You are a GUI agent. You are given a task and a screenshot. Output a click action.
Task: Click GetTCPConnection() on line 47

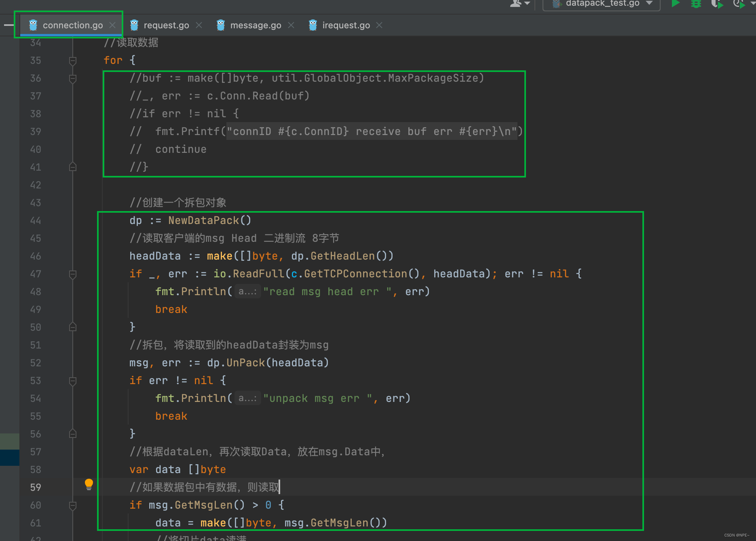click(x=362, y=274)
